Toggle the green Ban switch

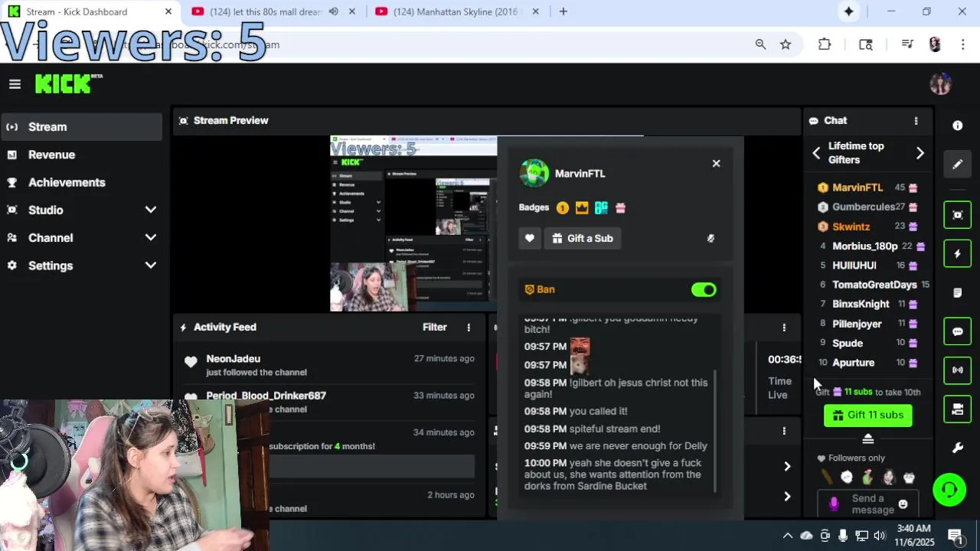(x=704, y=290)
